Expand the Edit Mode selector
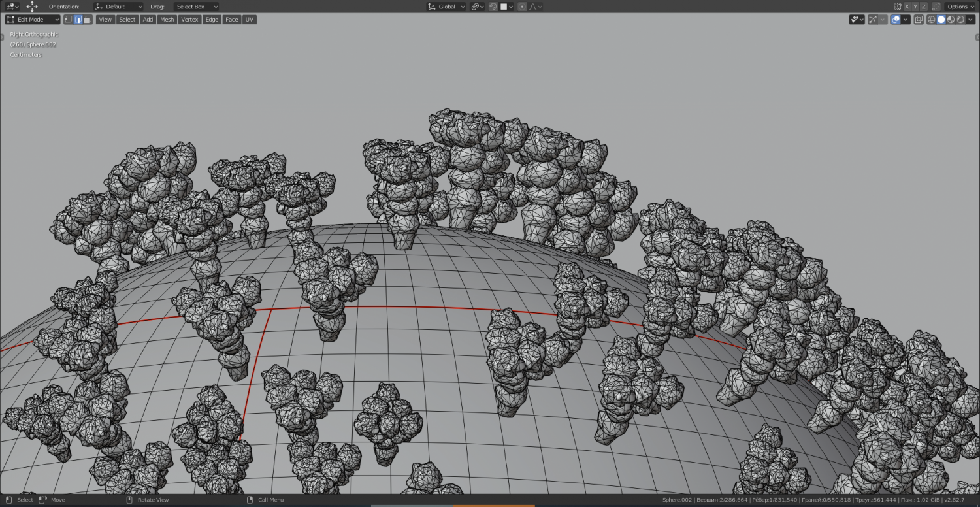Image resolution: width=980 pixels, height=507 pixels. click(x=33, y=20)
